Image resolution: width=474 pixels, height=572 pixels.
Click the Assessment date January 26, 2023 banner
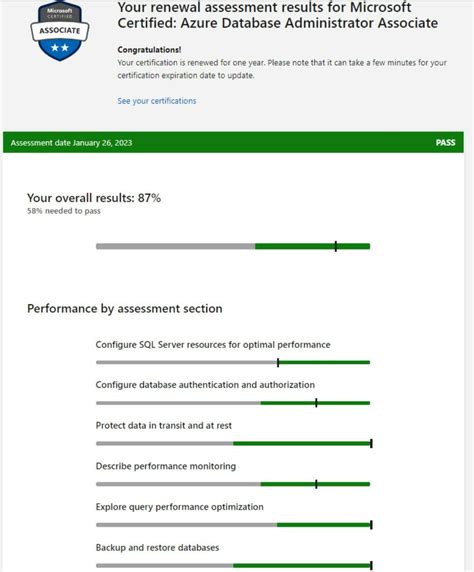[x=234, y=142]
